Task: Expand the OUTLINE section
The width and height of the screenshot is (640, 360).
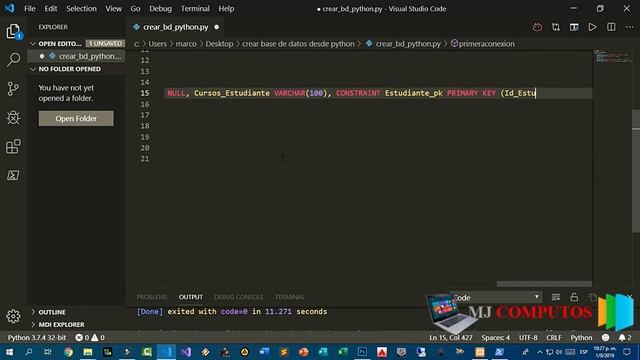Action: [x=52, y=312]
